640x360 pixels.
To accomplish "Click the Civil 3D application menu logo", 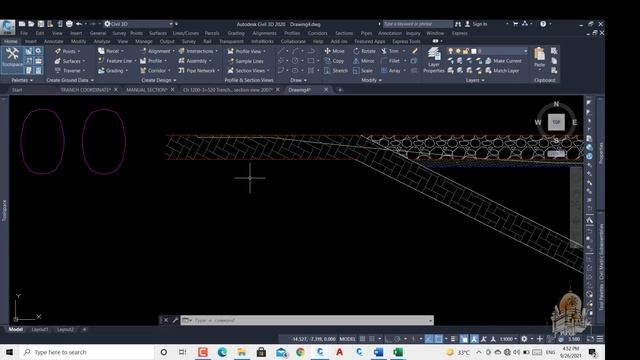I will point(7,27).
